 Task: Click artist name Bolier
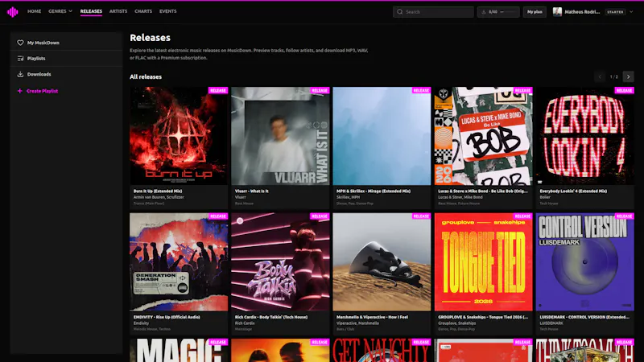[x=545, y=197]
